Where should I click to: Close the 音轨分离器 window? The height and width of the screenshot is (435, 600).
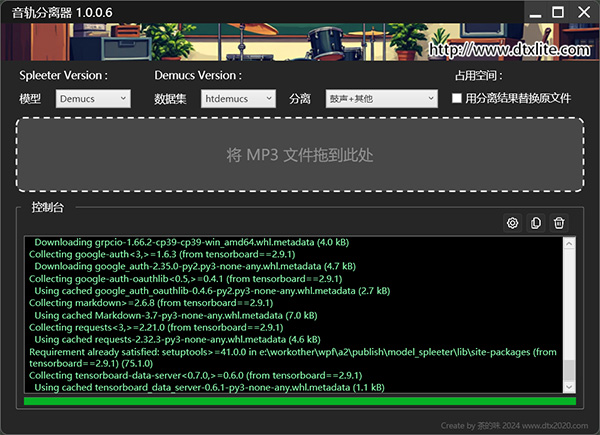pyautogui.click(x=584, y=11)
